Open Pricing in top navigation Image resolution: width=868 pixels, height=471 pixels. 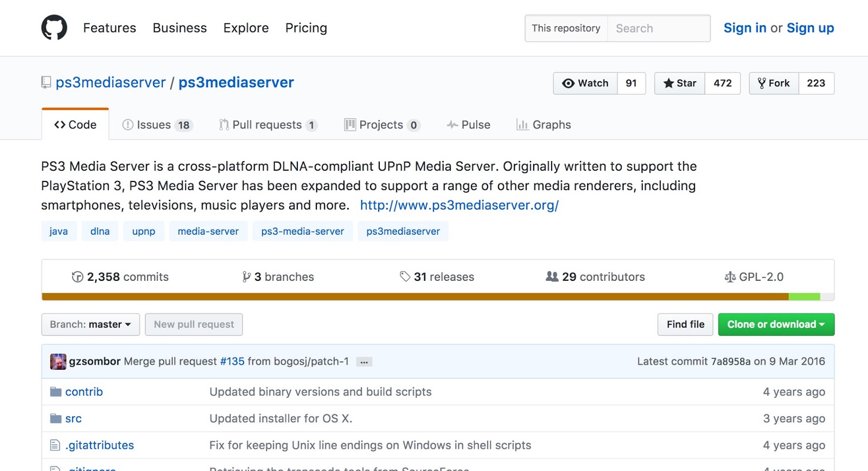click(306, 28)
